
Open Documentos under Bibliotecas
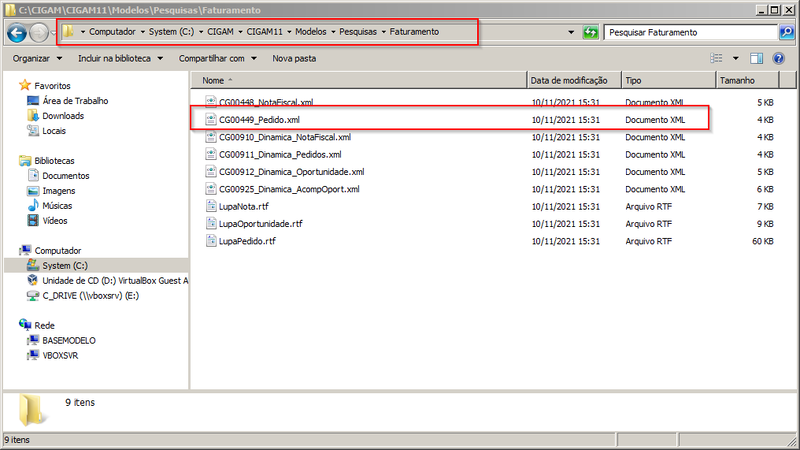(66, 176)
